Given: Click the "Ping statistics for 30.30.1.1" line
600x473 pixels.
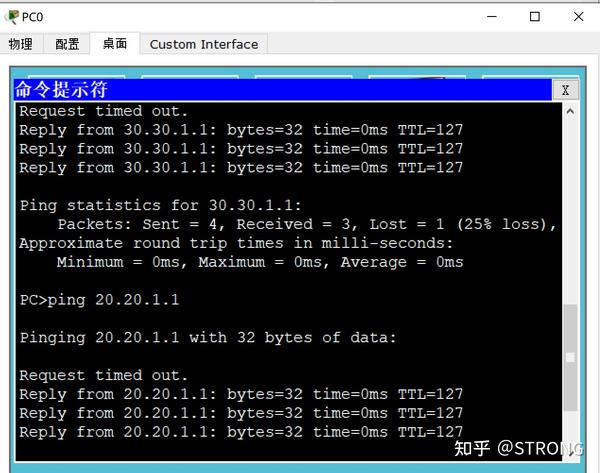Looking at the screenshot, I should point(160,205).
